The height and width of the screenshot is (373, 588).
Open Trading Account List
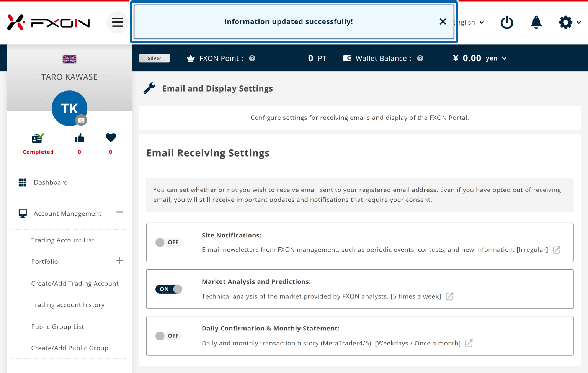coord(62,240)
